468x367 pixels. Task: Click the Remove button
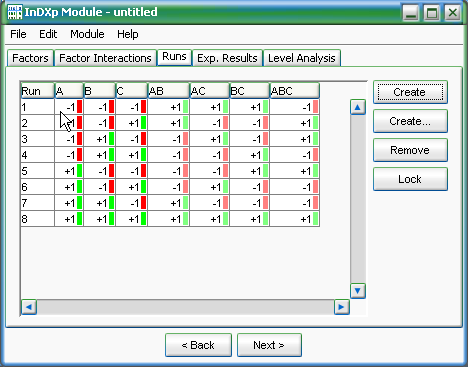pos(410,150)
